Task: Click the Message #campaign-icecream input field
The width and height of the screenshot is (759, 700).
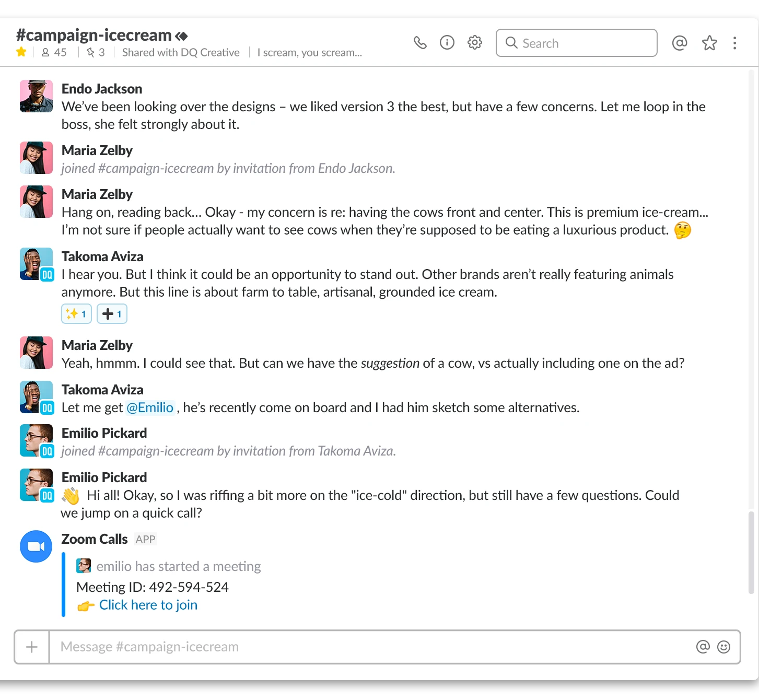Action: coord(371,647)
